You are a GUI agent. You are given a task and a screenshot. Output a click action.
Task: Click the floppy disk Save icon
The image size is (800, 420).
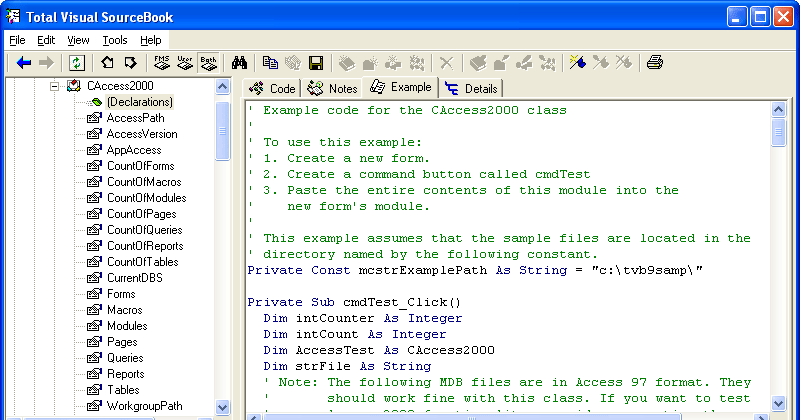(x=316, y=63)
